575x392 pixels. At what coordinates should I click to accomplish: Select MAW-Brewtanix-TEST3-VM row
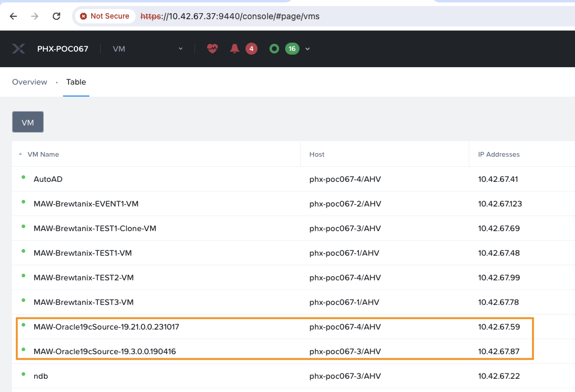tap(294, 302)
